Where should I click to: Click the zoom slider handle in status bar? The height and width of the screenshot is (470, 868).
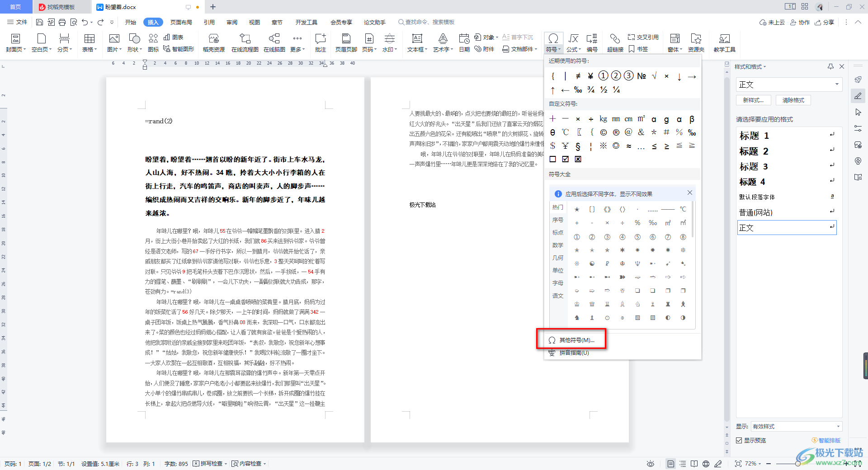point(798,464)
